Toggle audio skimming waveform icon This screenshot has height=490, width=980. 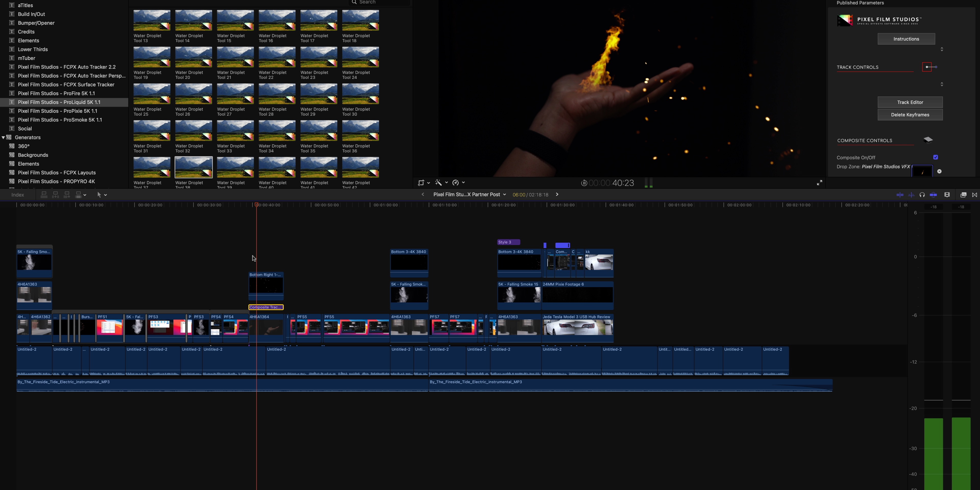pyautogui.click(x=911, y=195)
